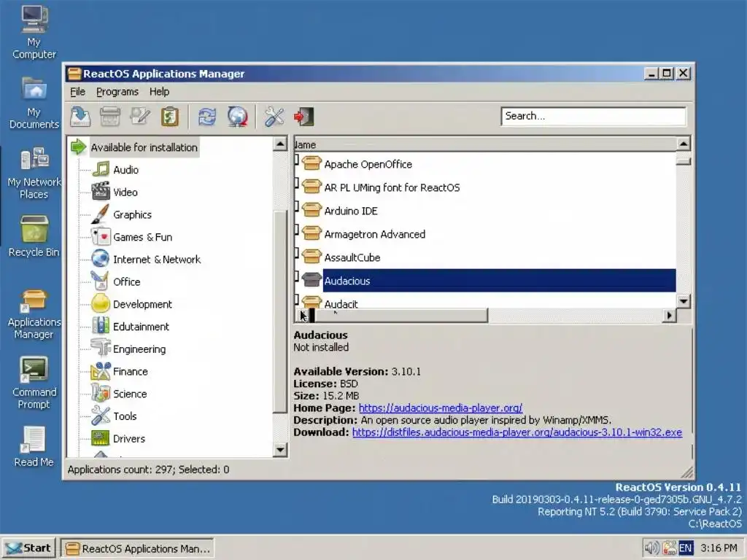Click the Refresh toolbar icon
Image resolution: width=747 pixels, height=560 pixels.
click(x=206, y=117)
